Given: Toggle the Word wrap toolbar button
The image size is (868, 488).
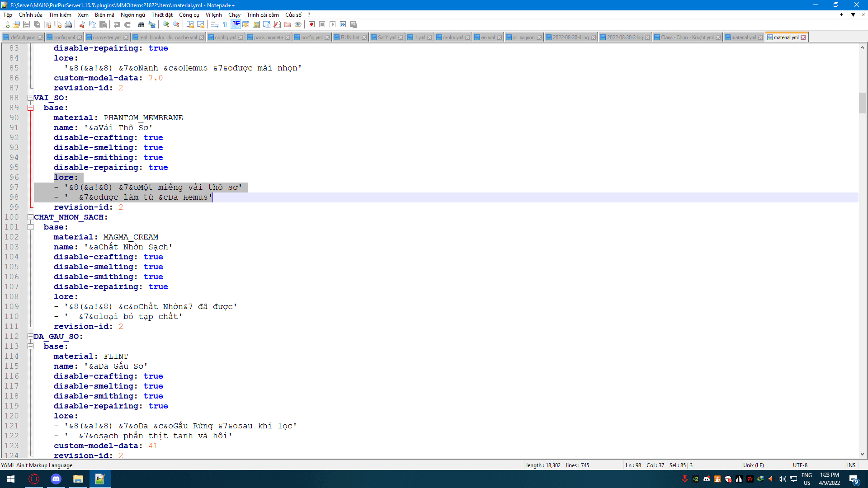Looking at the screenshot, I should click(215, 24).
